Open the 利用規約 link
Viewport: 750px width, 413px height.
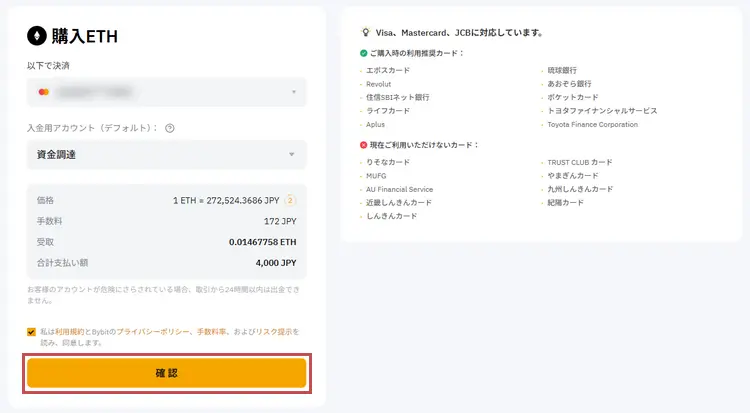point(69,332)
